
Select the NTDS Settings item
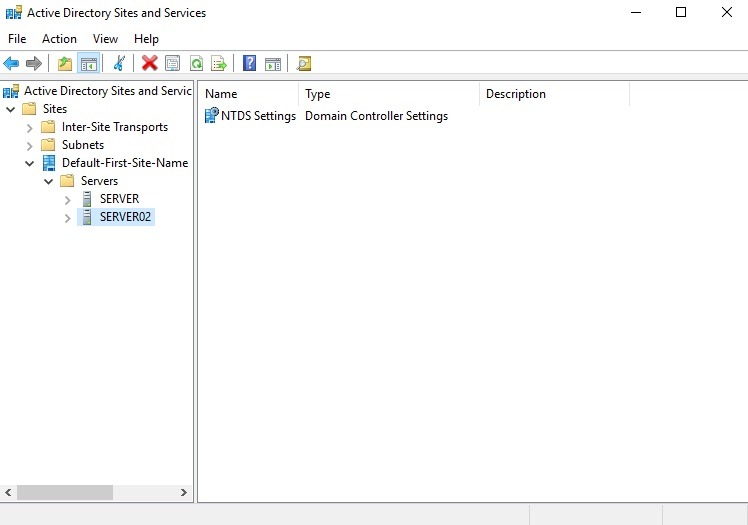[x=258, y=116]
